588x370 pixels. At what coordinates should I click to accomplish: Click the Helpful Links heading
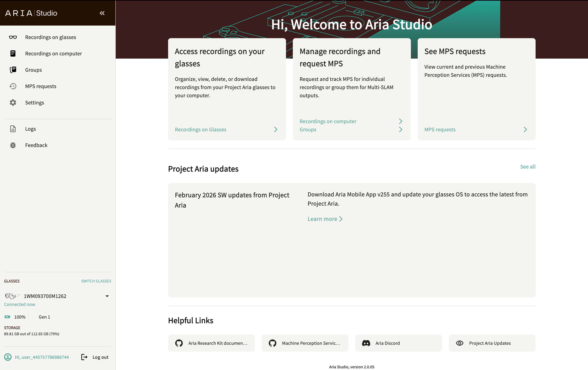pyautogui.click(x=190, y=320)
